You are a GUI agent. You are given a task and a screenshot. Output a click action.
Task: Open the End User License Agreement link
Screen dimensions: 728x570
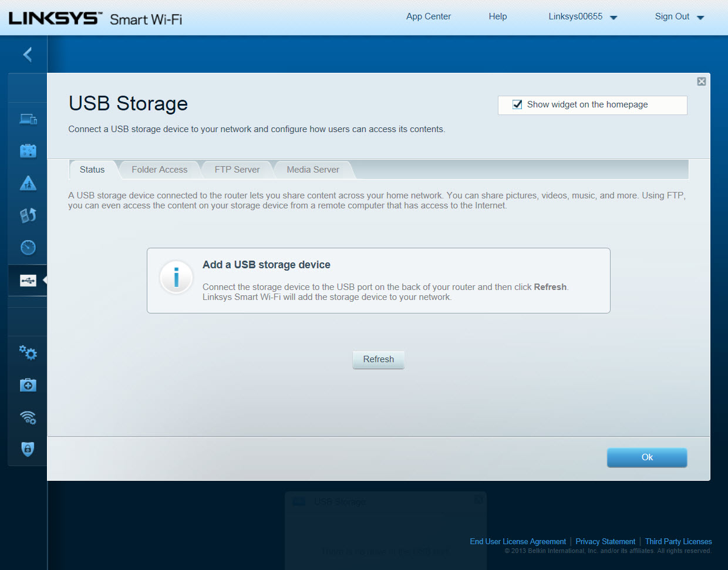[518, 541]
